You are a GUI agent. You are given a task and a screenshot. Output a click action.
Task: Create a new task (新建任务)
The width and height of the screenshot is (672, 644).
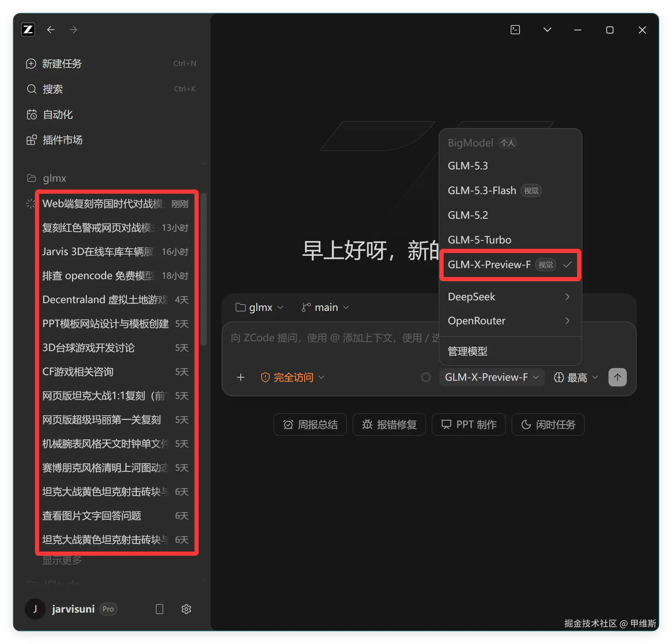[111, 64]
